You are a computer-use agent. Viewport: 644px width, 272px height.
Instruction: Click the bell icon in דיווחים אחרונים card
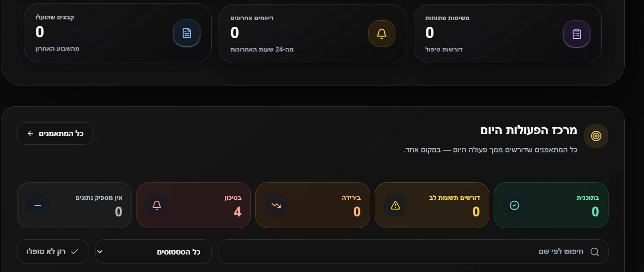click(x=381, y=34)
